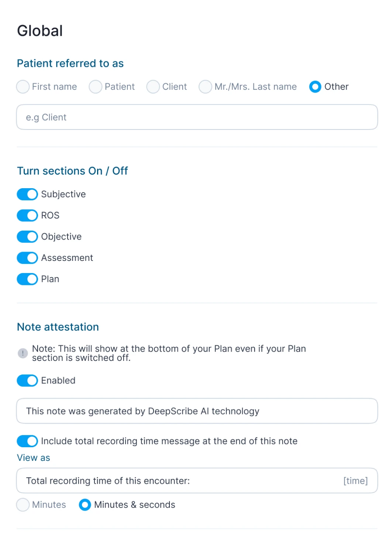Click the Turn sections On / Off heading
Screen dimensions: 392x538
tap(72, 171)
